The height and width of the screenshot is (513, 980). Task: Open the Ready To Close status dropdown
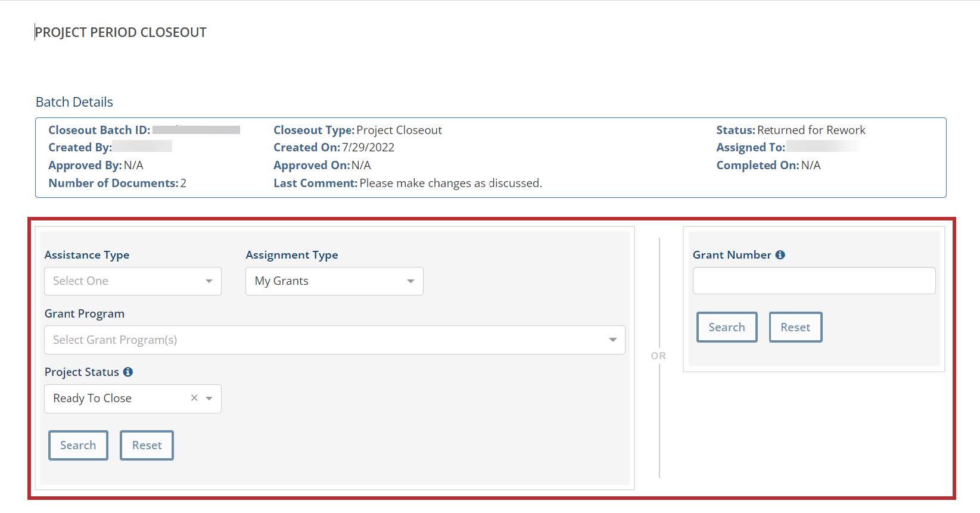pos(116,399)
